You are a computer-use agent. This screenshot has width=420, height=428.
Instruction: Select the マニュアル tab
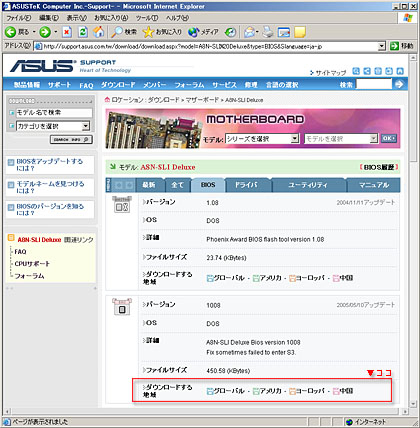click(374, 185)
